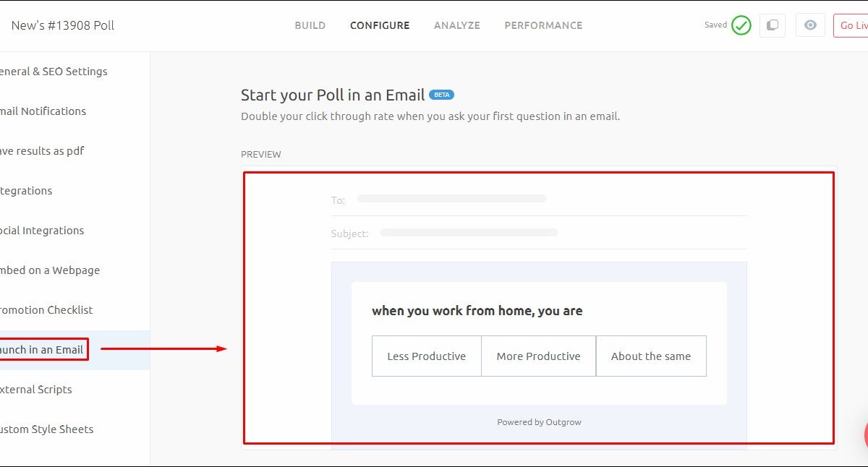868x467 pixels.
Task: Click the green Saved checkmark icon
Action: (741, 25)
